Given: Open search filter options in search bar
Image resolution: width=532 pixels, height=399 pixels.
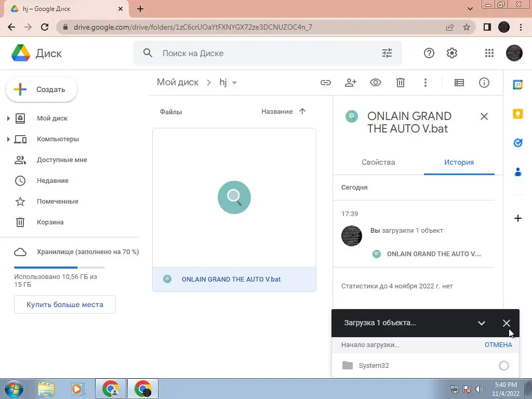Looking at the screenshot, I should click(x=387, y=53).
